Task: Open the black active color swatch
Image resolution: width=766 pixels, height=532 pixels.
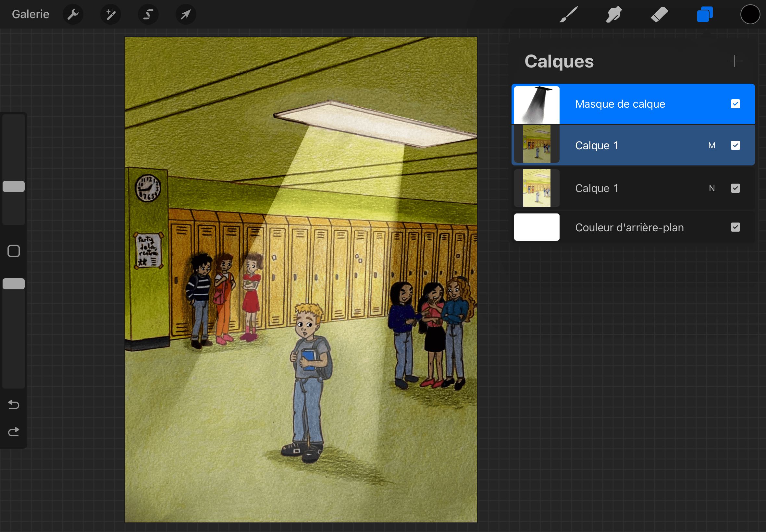Action: [x=750, y=14]
